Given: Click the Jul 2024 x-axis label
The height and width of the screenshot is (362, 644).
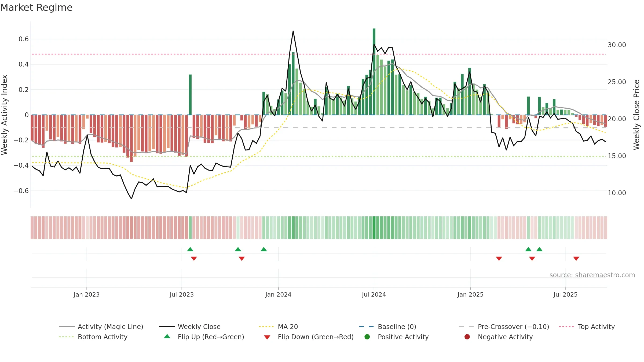Looking at the screenshot, I should tap(374, 294).
